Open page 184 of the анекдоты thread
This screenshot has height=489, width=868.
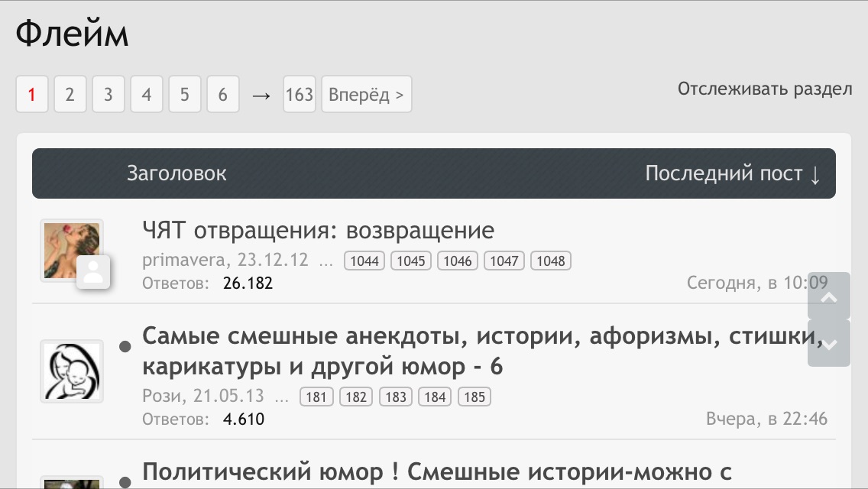point(435,397)
